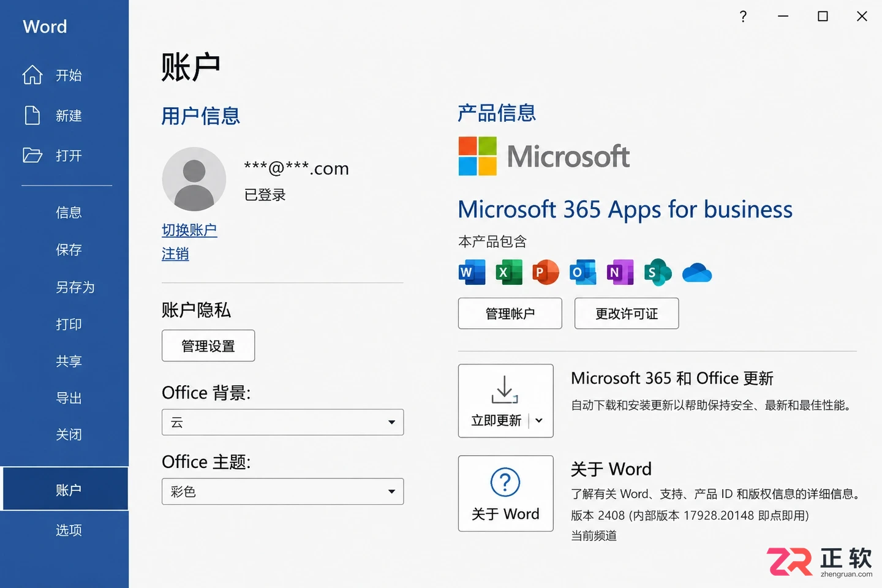Viewport: 882px width, 588px height.
Task: Click the Microsoft logo under 产品信息
Action: point(544,156)
